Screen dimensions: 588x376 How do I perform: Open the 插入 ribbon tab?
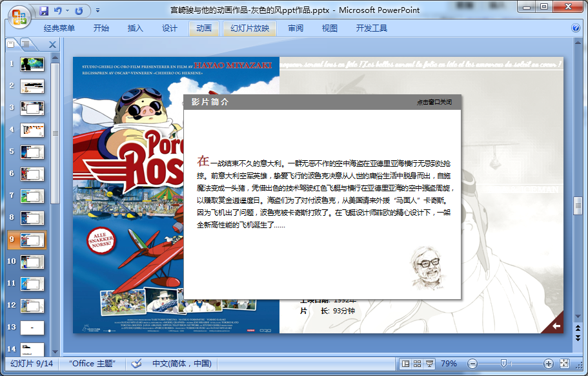pyautogui.click(x=136, y=28)
